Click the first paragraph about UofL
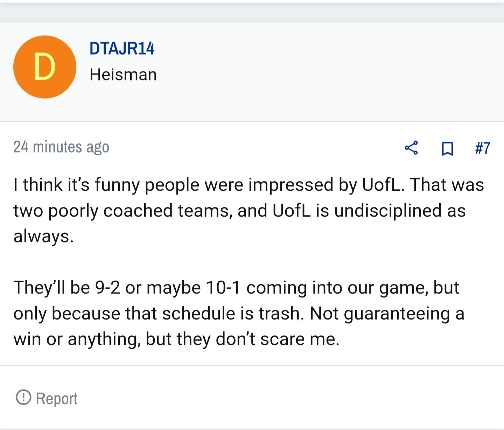504x430 pixels. [248, 210]
